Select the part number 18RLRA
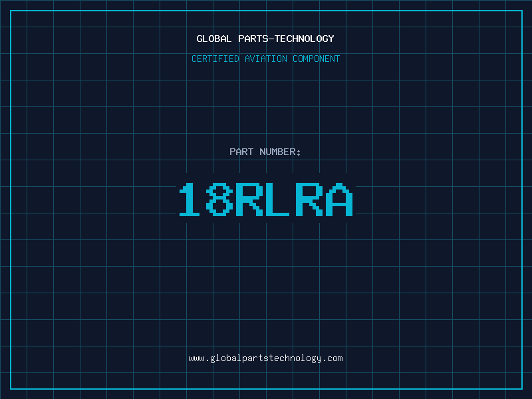Image resolution: width=532 pixels, height=399 pixels. pos(265,199)
